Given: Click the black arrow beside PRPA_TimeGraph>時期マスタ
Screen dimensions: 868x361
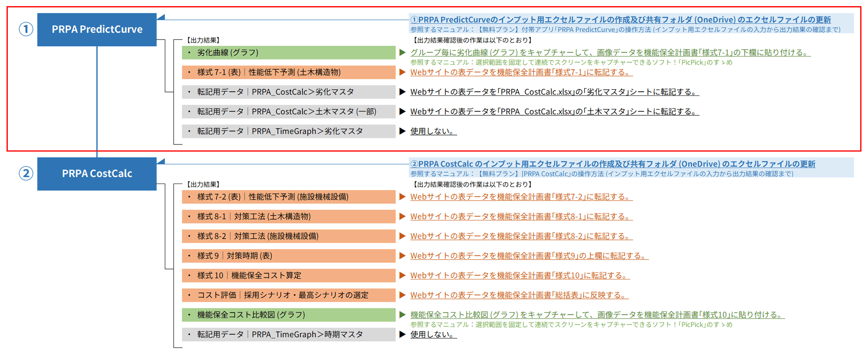Looking at the screenshot, I should [402, 335].
